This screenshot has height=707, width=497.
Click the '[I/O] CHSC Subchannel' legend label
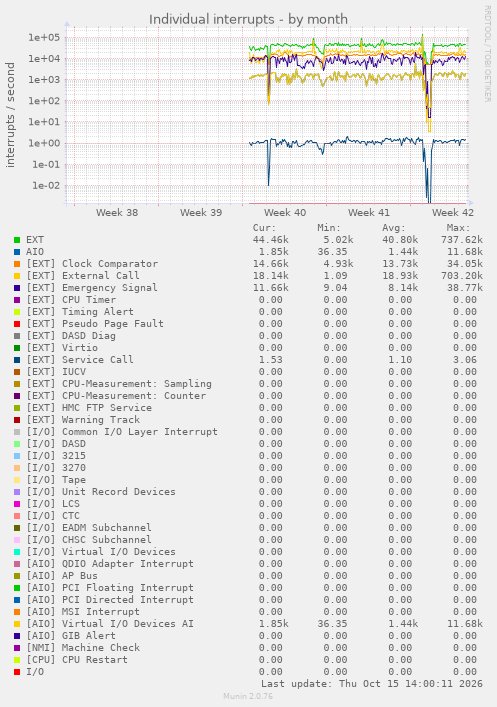click(89, 540)
